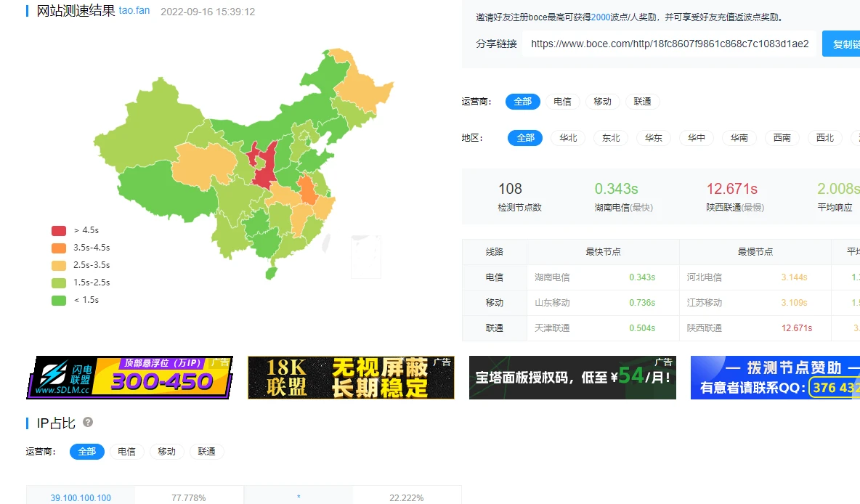Select 联通 in top carrier filter

[x=642, y=102]
